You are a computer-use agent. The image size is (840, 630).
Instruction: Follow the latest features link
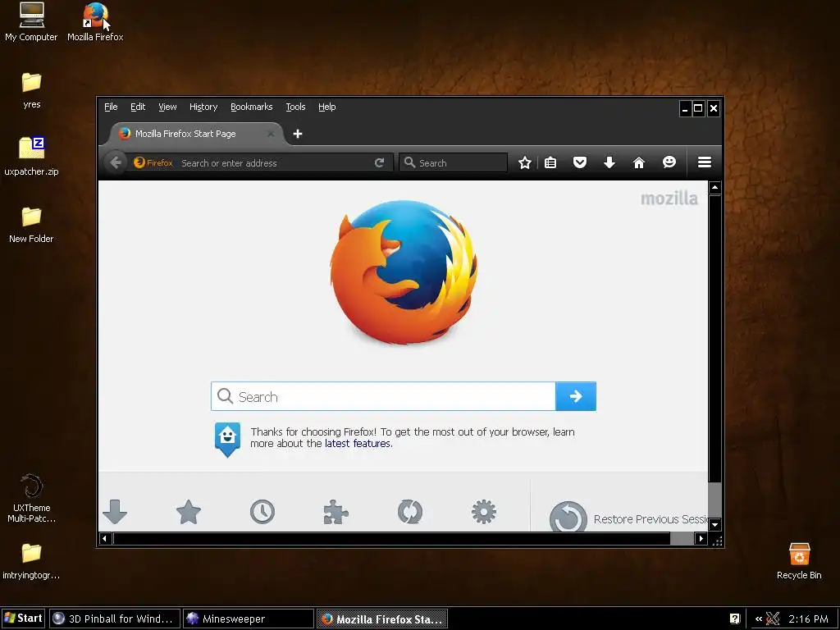358,444
